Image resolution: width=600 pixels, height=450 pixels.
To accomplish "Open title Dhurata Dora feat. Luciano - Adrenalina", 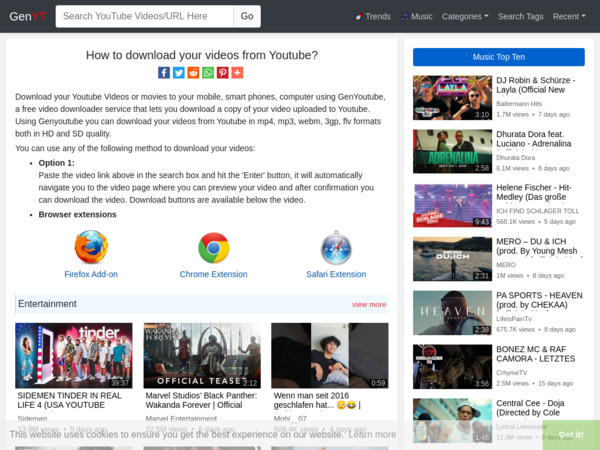I will click(x=533, y=139).
